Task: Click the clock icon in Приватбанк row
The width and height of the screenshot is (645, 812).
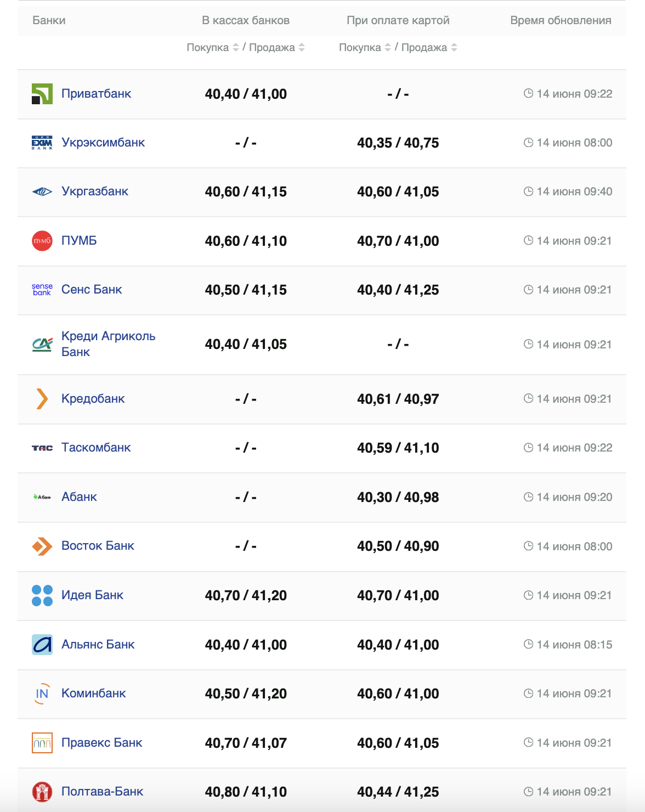Action: click(x=528, y=94)
